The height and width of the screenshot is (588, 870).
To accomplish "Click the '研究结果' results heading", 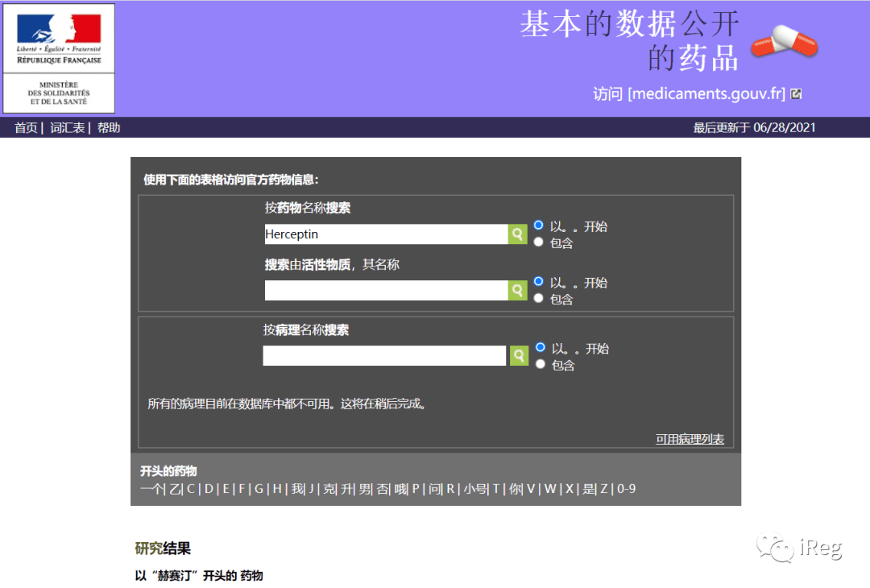I will click(163, 549).
